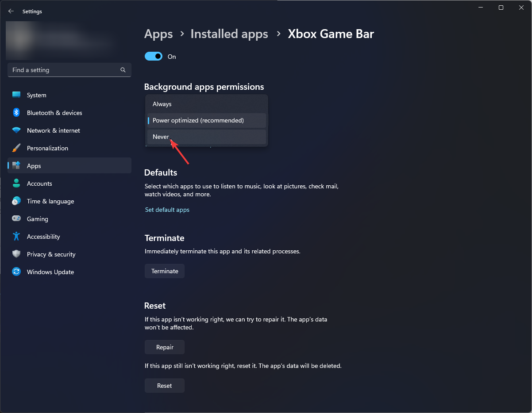Choose Power optimized (recommended) option
The height and width of the screenshot is (413, 532).
pyautogui.click(x=206, y=120)
